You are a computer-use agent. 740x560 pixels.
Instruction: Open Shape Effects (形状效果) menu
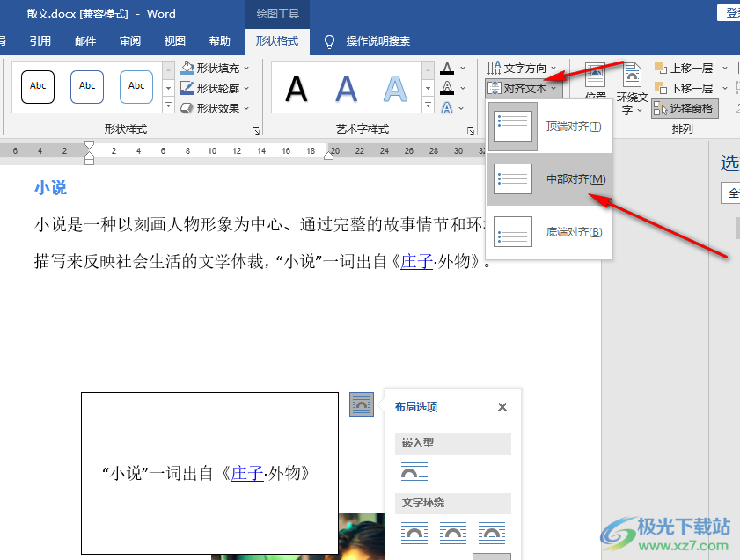pyautogui.click(x=216, y=108)
